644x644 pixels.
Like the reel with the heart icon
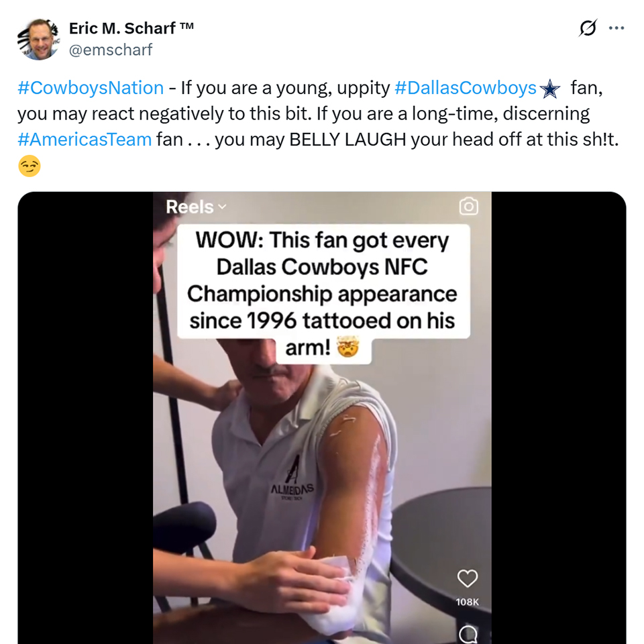point(467,578)
